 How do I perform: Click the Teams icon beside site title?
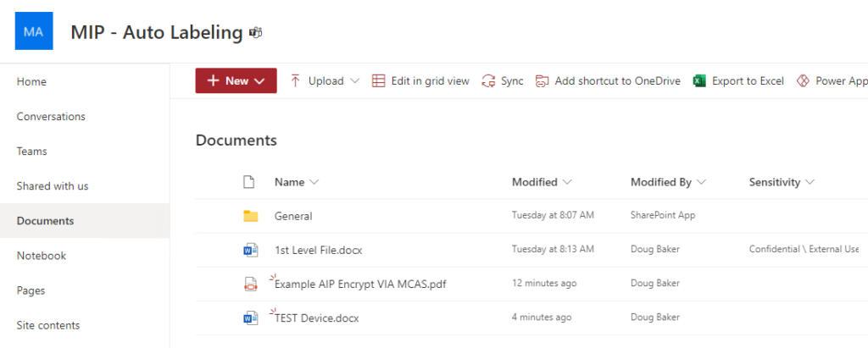(x=256, y=33)
